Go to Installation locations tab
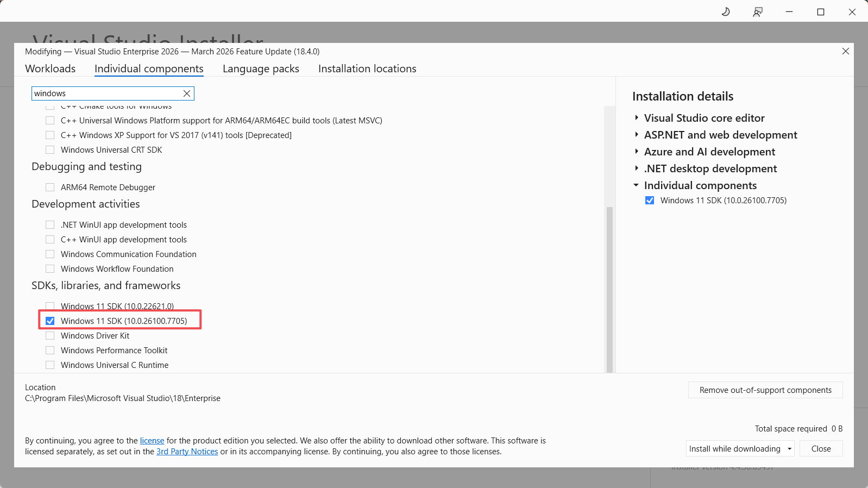The height and width of the screenshot is (488, 868). (x=367, y=68)
